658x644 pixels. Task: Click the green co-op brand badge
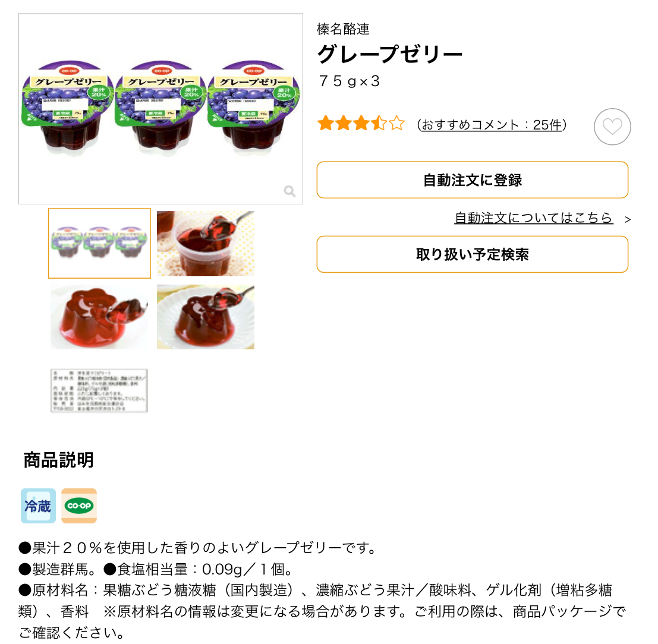(79, 506)
